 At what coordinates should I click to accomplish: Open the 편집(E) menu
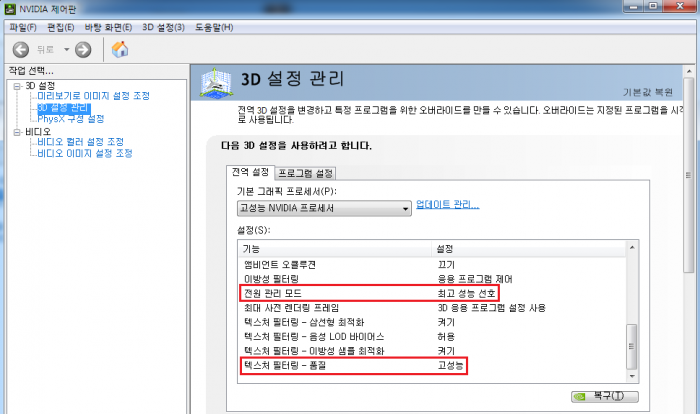point(61,28)
